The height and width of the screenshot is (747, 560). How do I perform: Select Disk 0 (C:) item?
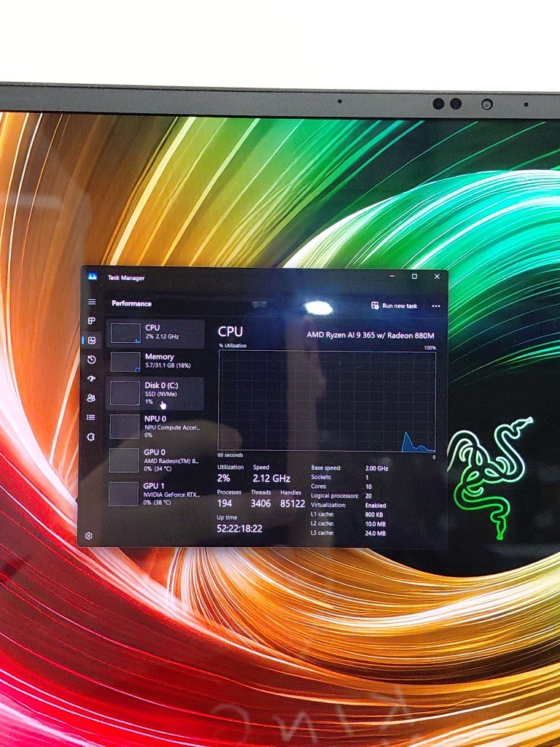[155, 394]
